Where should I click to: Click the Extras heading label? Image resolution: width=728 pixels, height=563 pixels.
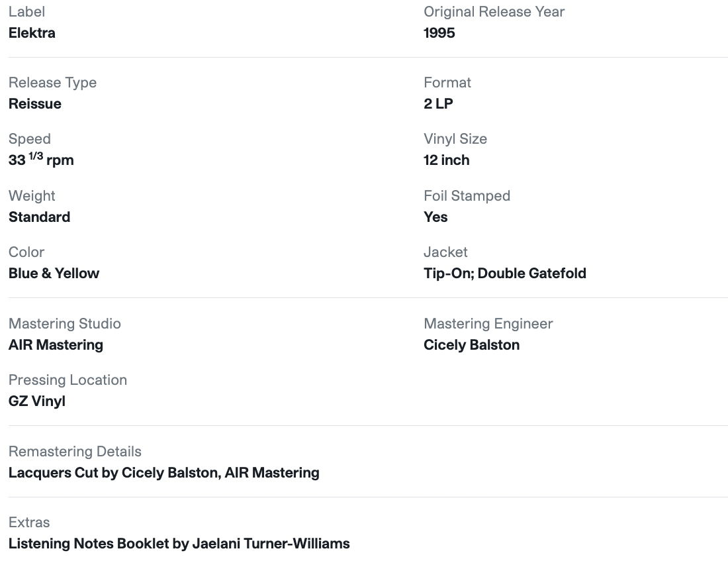(28, 523)
